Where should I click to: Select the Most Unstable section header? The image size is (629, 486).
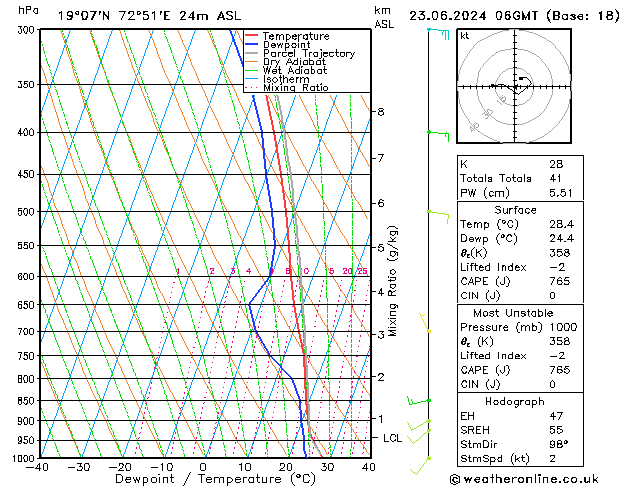[514, 312]
